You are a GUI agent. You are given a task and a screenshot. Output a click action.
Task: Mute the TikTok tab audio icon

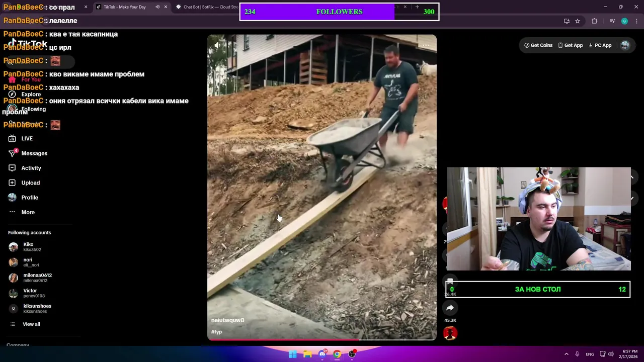click(157, 7)
